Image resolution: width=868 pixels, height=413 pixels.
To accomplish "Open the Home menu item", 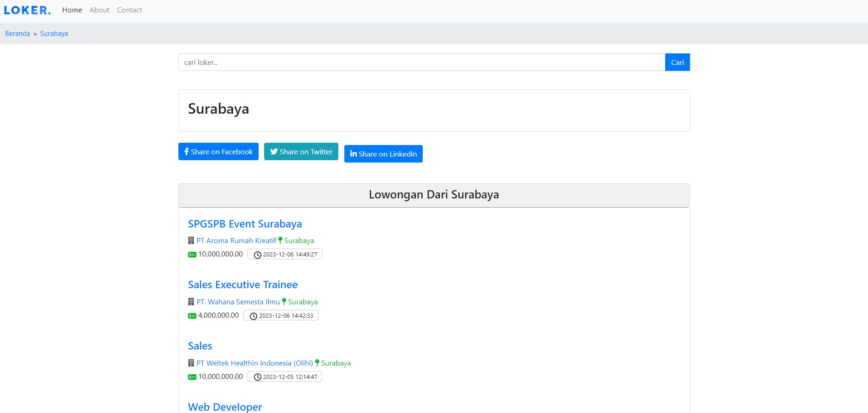I will pos(72,10).
